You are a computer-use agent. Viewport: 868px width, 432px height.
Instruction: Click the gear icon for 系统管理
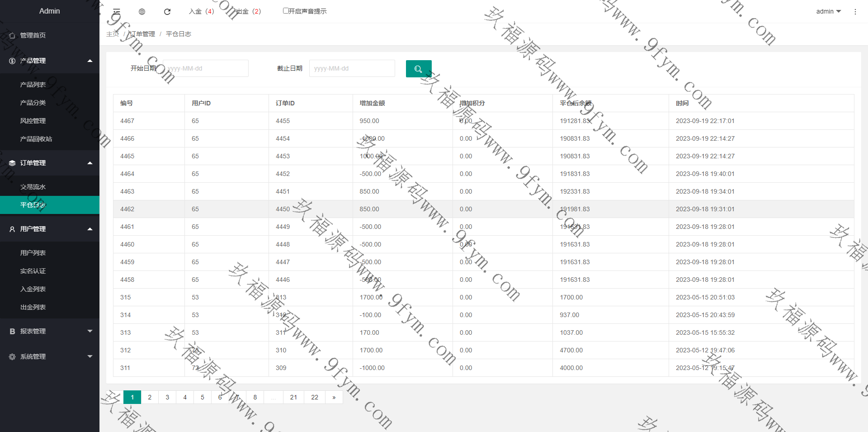(12, 356)
